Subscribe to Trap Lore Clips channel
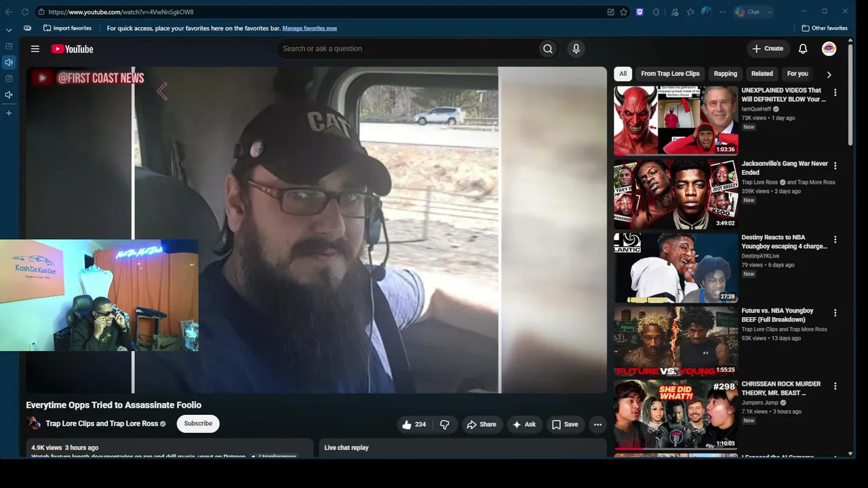This screenshot has height=488, width=868. (x=198, y=424)
